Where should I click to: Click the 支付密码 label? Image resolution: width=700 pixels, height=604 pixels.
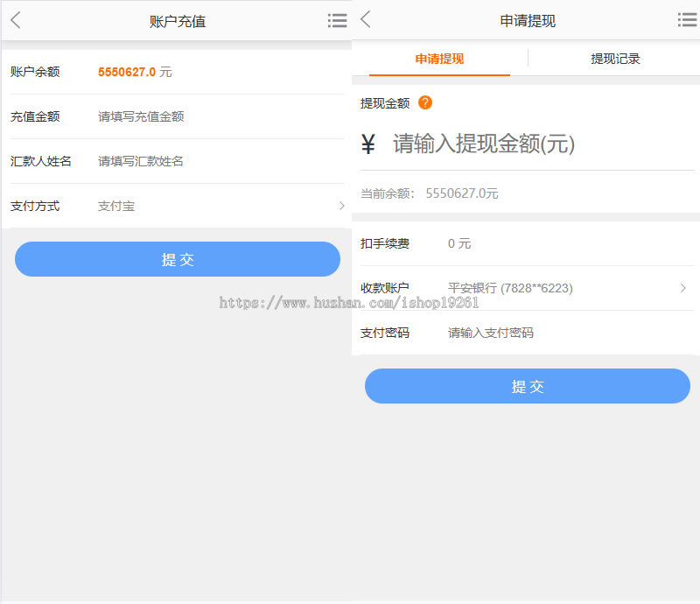tap(385, 333)
